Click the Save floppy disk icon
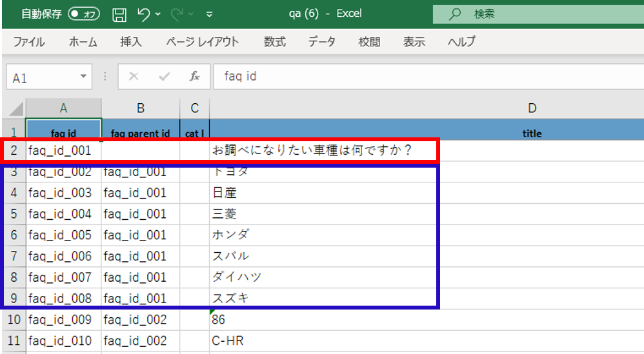 (119, 14)
